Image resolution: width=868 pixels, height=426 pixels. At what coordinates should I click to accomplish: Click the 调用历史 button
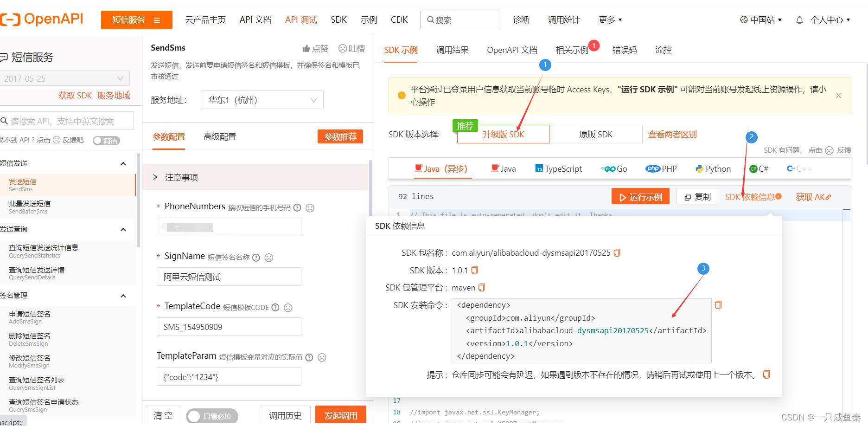coord(285,415)
